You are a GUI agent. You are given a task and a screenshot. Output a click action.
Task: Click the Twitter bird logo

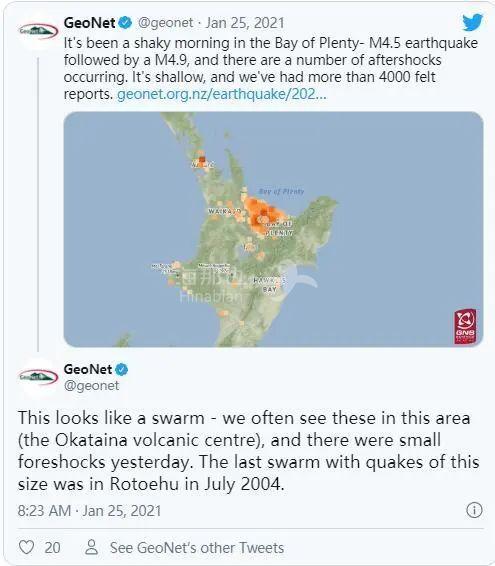pyautogui.click(x=473, y=22)
